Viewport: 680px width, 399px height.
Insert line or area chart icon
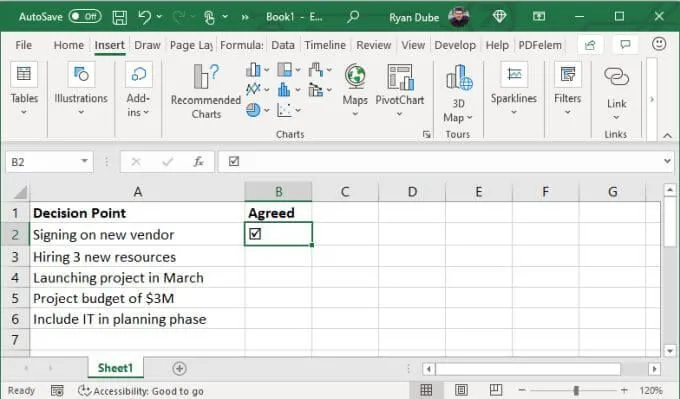(x=253, y=89)
